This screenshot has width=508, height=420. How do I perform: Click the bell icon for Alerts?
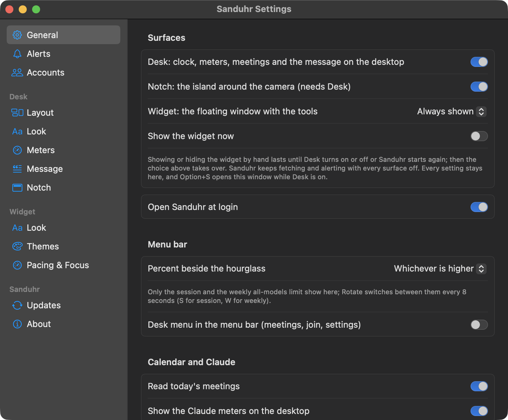[17, 54]
